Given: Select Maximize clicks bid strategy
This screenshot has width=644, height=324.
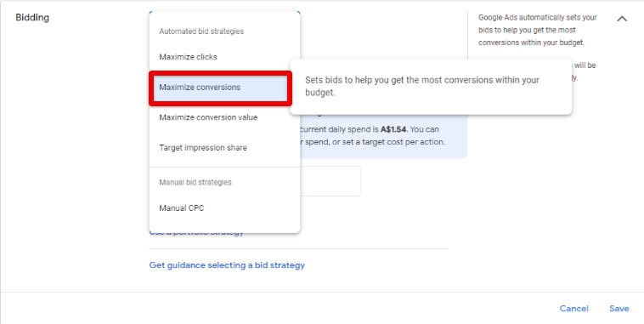Looking at the screenshot, I should click(x=224, y=57).
